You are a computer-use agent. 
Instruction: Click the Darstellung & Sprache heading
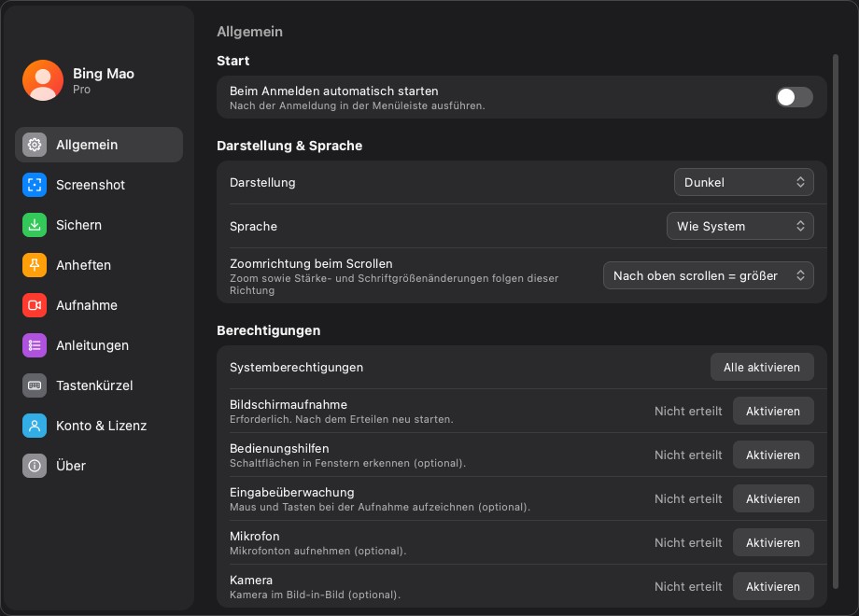click(x=289, y=146)
